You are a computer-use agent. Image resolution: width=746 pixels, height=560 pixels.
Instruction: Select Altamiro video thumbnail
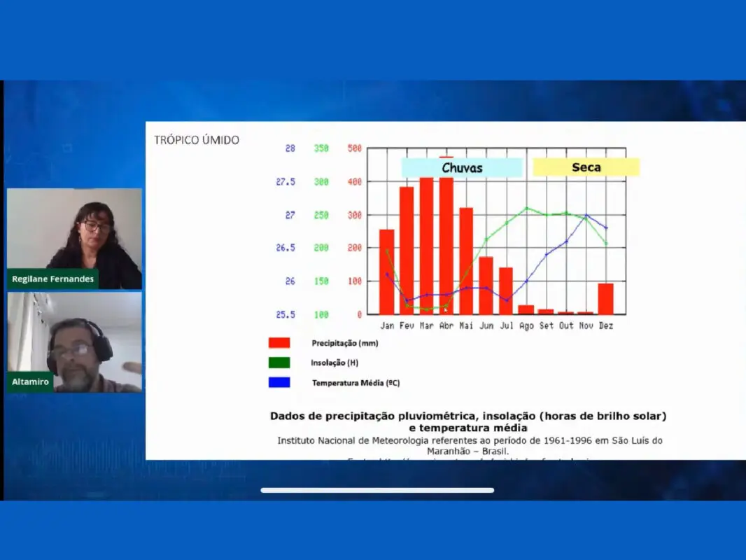click(74, 342)
